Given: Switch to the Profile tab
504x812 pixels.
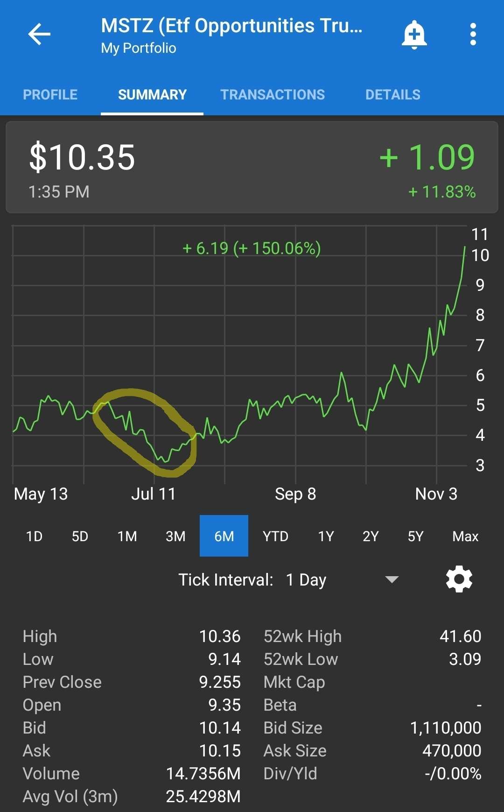Looking at the screenshot, I should (50, 95).
